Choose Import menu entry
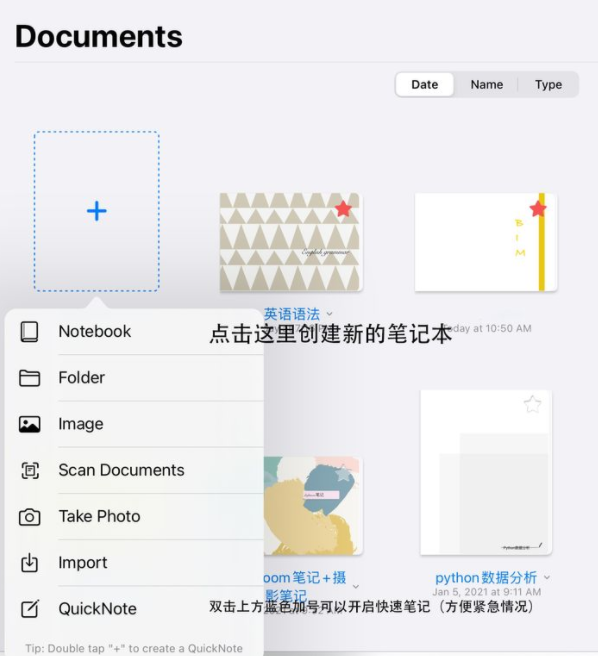Viewport: 598px width, 656px height. tap(134, 563)
